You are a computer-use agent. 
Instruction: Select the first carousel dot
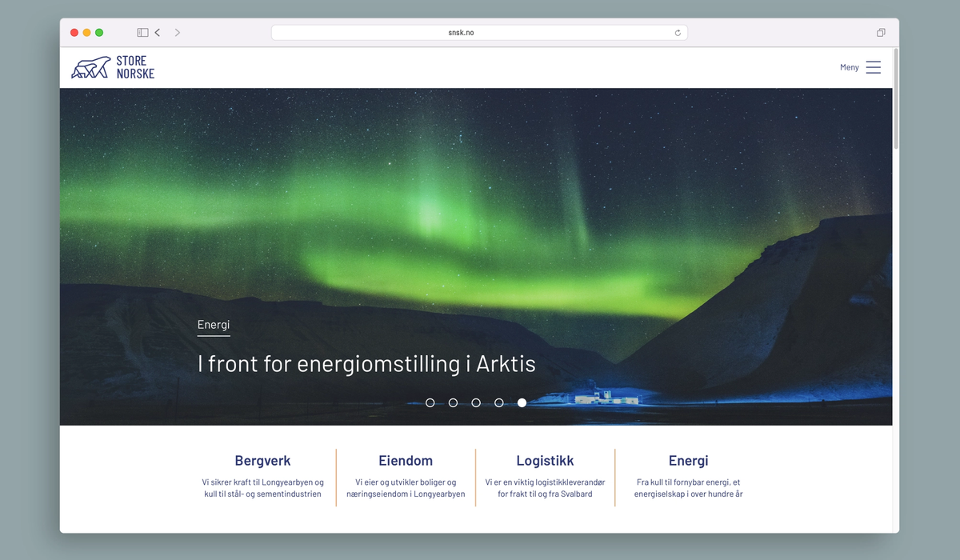pos(430,403)
